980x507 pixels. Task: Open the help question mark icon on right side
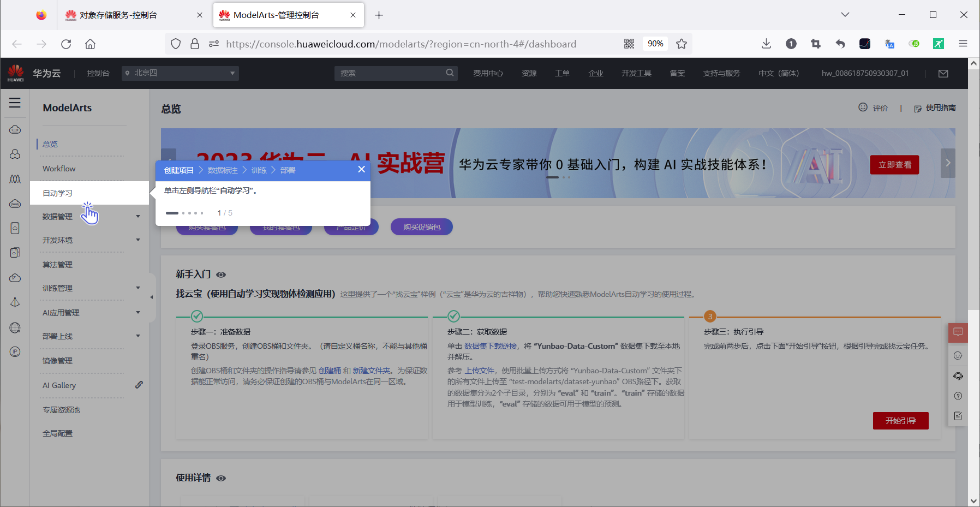tap(958, 396)
